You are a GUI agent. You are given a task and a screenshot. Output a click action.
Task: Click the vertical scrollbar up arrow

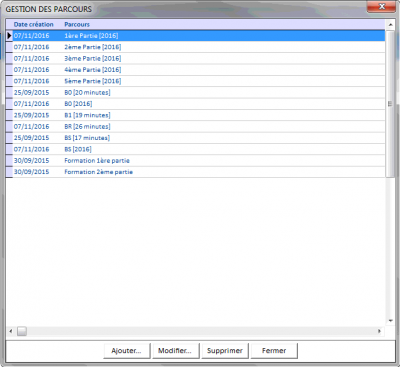pos(390,24)
